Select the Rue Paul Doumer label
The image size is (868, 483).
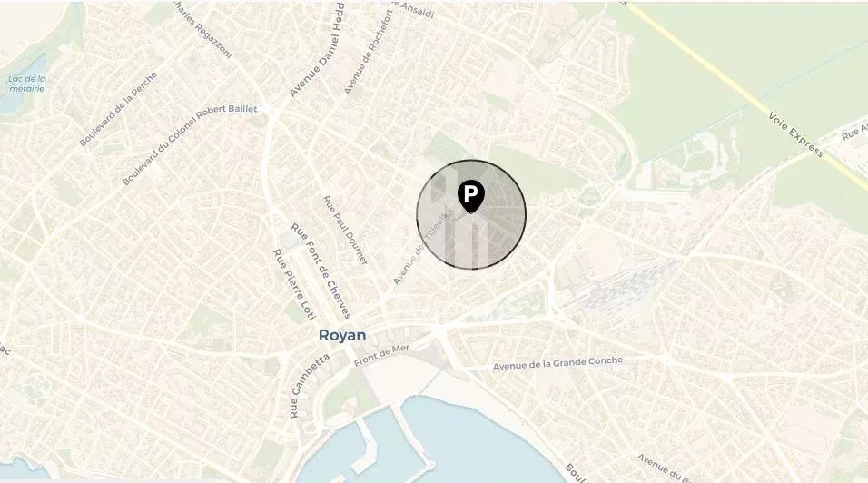tap(345, 230)
